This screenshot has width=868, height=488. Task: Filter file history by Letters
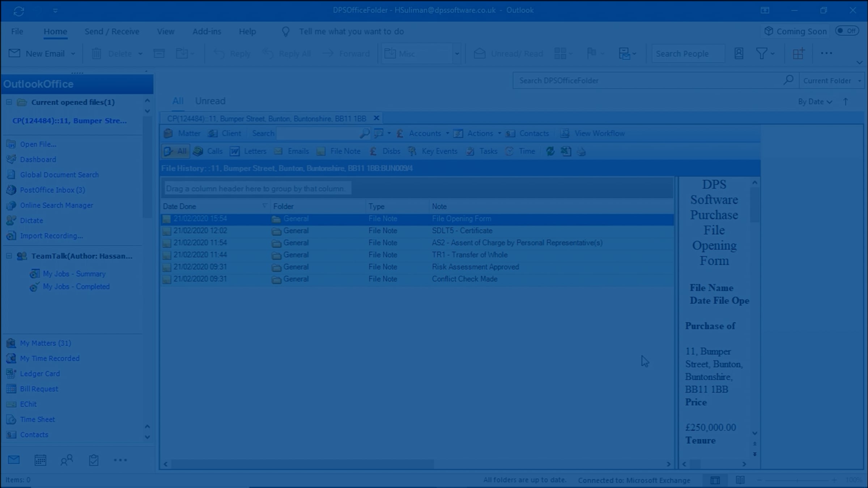click(x=248, y=151)
